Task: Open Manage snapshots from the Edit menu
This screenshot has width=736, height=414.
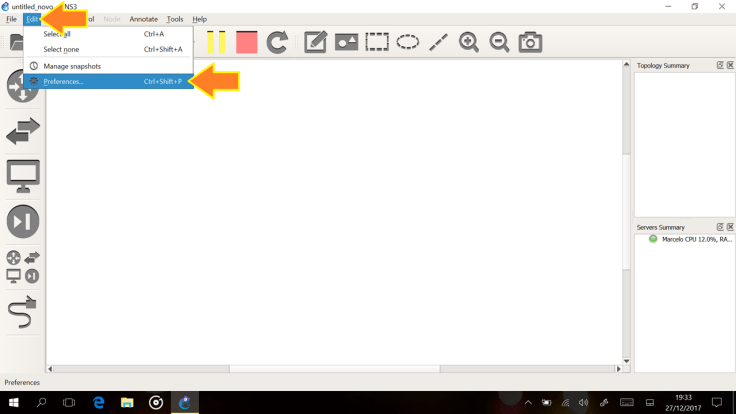Action: click(x=72, y=66)
